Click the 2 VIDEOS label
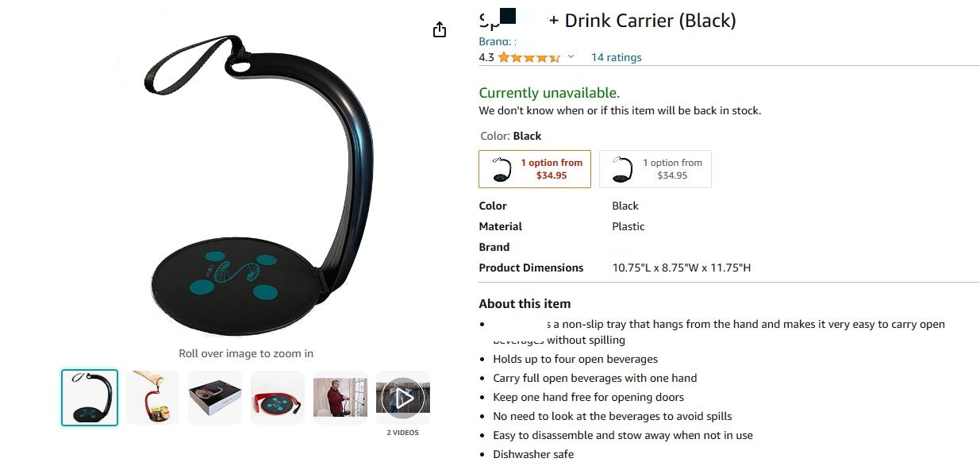 403,433
